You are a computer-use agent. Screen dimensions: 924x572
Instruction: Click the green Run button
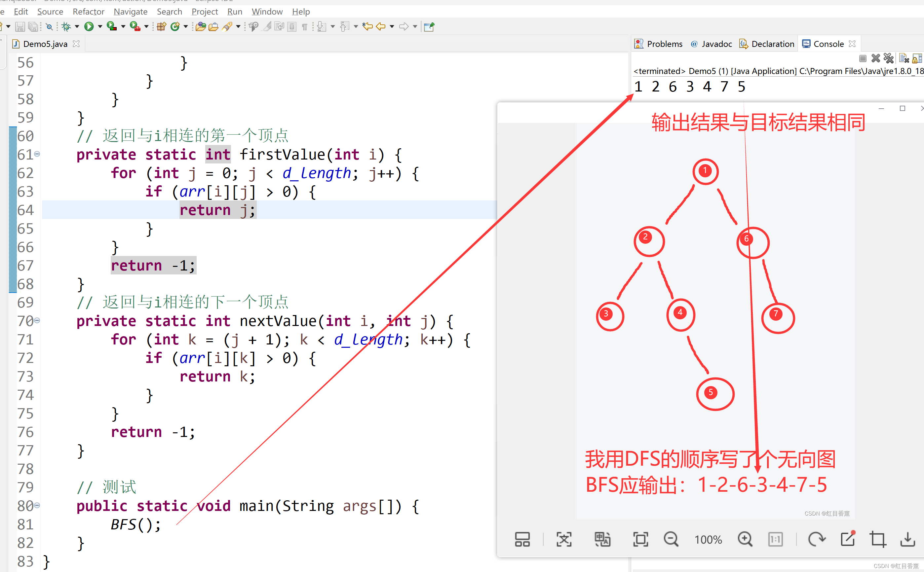click(89, 26)
